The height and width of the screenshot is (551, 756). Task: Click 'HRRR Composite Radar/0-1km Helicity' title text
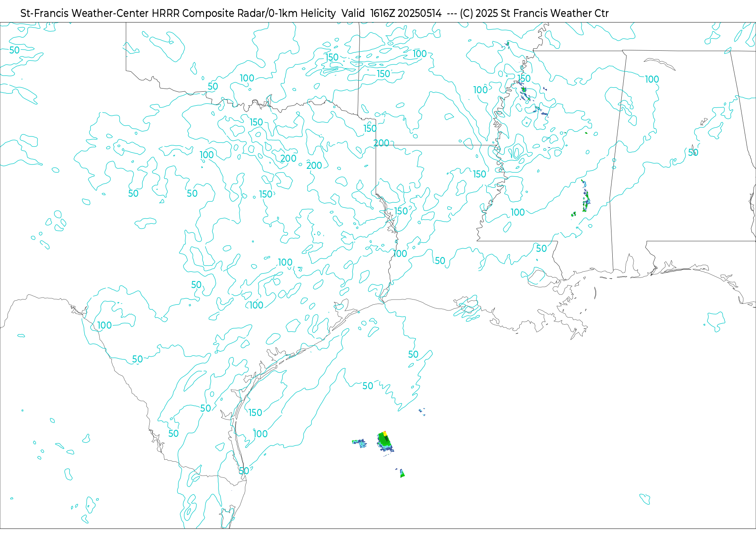point(244,13)
